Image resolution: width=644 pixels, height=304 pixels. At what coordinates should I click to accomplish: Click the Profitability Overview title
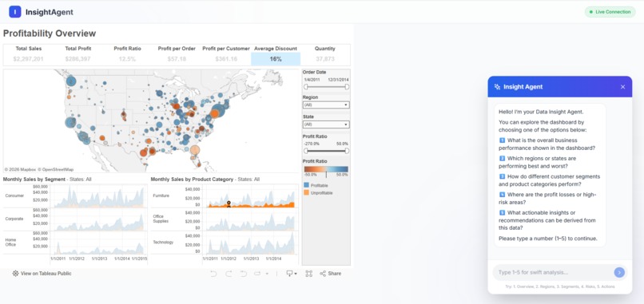point(50,34)
